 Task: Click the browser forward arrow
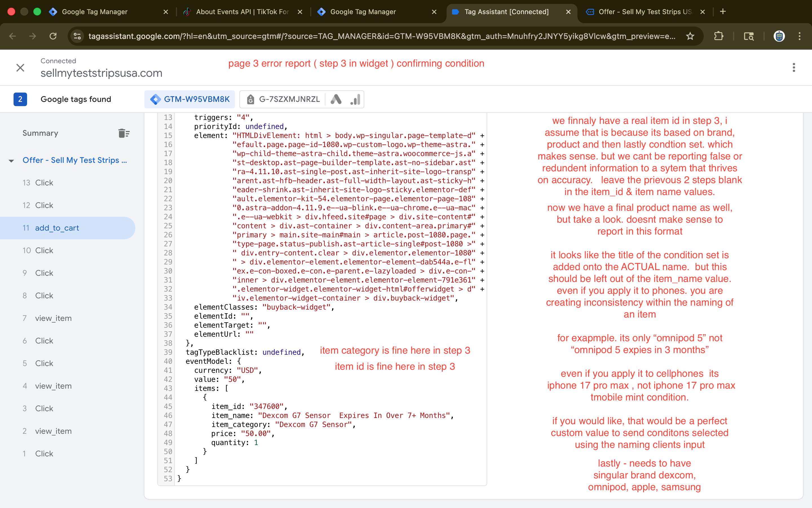click(x=32, y=36)
